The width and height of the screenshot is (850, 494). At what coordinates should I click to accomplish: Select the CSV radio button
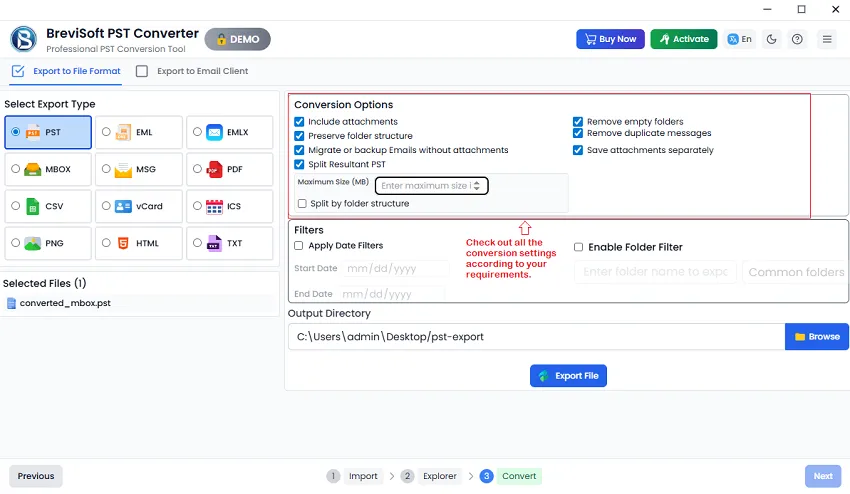coord(16,206)
